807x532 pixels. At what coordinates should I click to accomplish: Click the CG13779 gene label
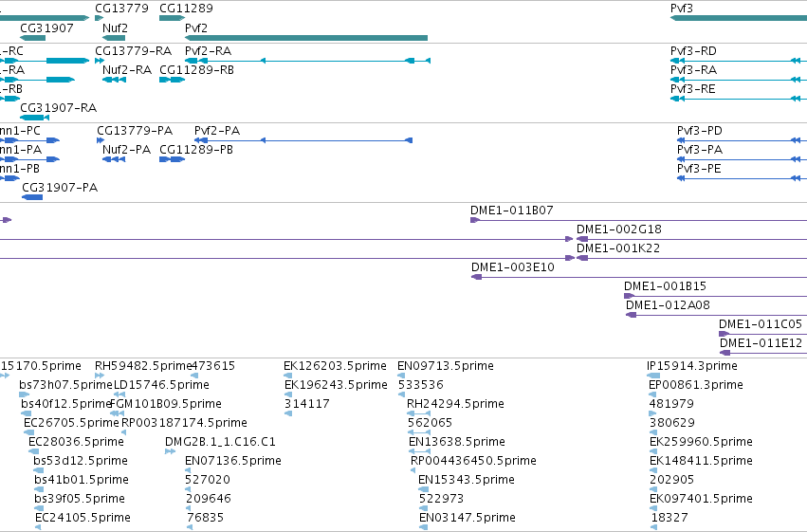pyautogui.click(x=121, y=9)
